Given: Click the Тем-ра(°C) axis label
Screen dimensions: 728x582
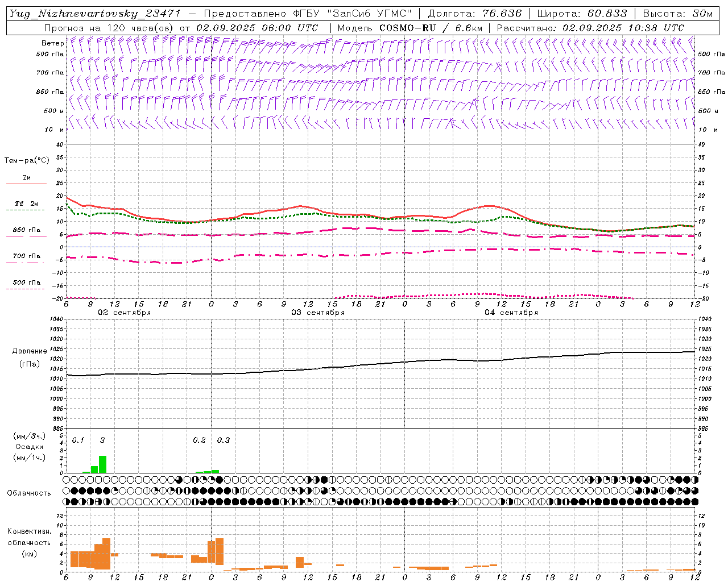Looking at the screenshot, I should coord(27,161).
